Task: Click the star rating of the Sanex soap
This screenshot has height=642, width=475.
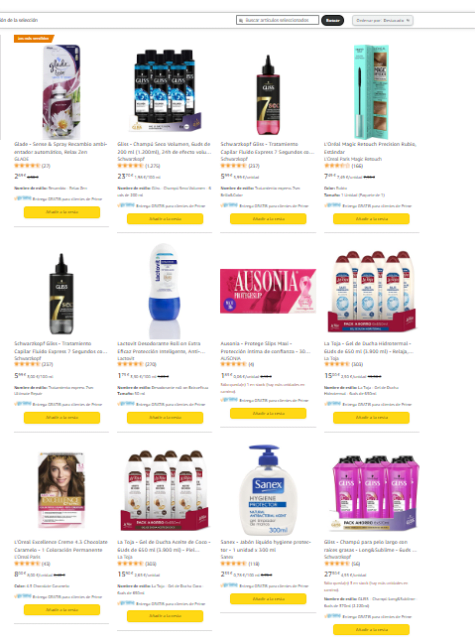Action: click(233, 563)
